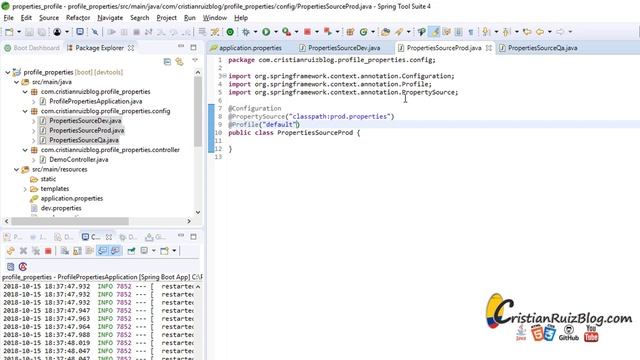Click the red Terminate button in console
The width and height of the screenshot is (640, 360).
point(48,251)
